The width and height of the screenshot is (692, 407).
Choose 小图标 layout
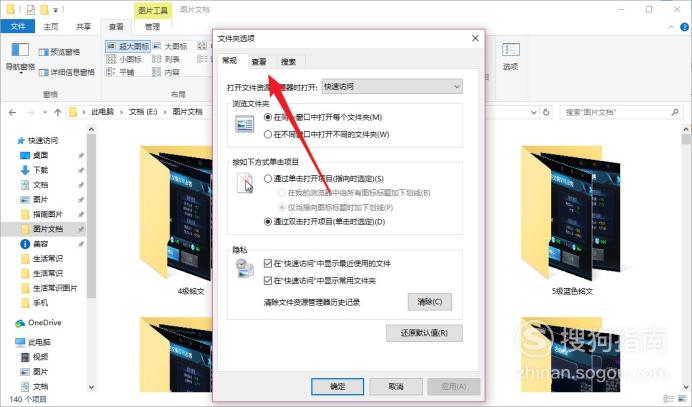click(x=124, y=59)
